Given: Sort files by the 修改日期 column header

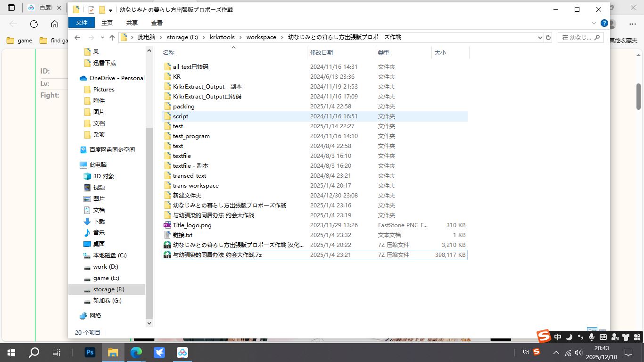Looking at the screenshot, I should click(322, 53).
